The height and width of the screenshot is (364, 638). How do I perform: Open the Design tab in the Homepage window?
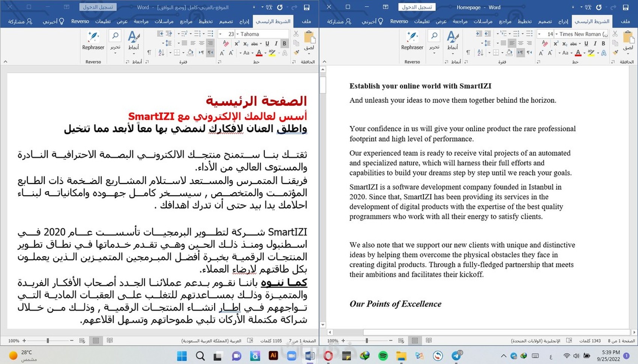click(x=545, y=21)
